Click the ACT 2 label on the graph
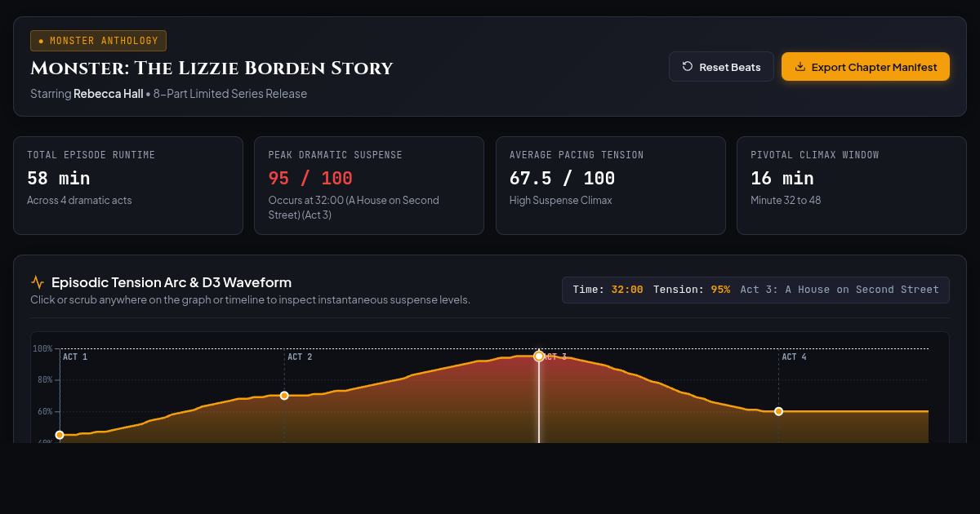Image resolution: width=980 pixels, height=514 pixels. (x=300, y=357)
